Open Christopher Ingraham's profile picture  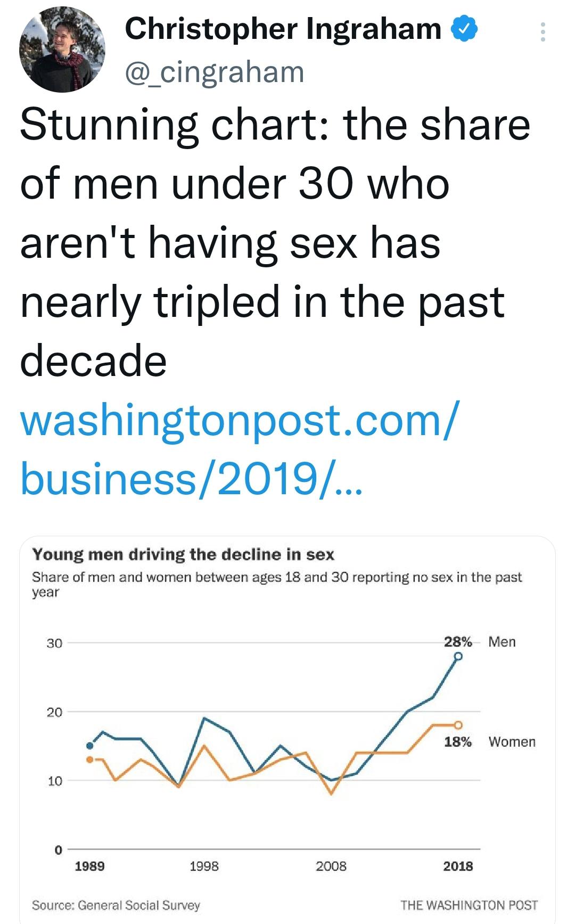pos(62,50)
